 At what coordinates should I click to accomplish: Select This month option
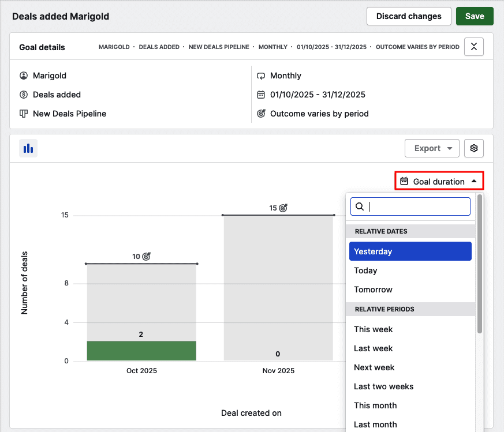tap(375, 405)
